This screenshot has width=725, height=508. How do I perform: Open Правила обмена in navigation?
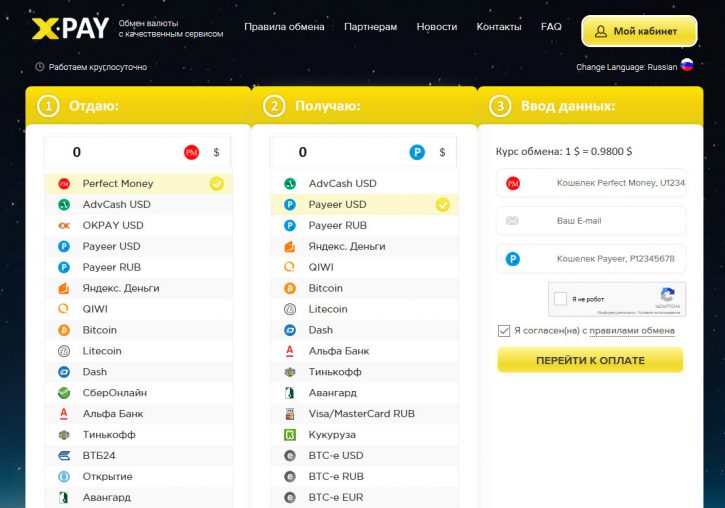click(284, 27)
